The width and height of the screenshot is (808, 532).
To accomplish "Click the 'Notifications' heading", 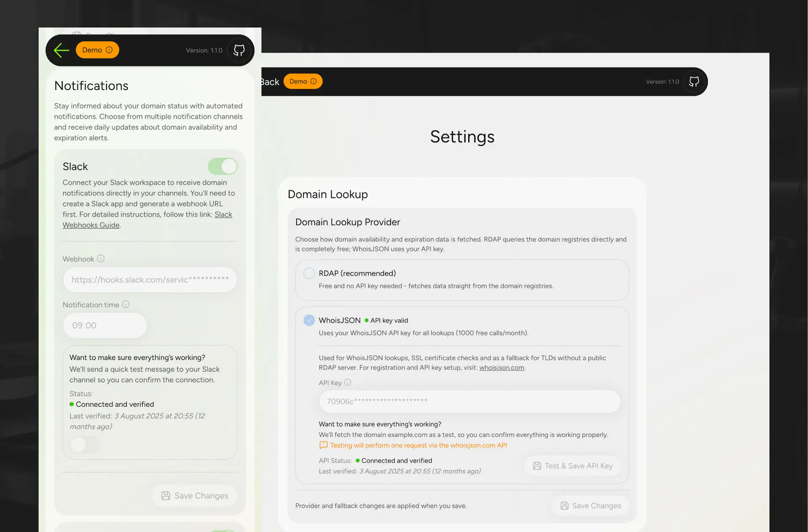I will (x=91, y=85).
